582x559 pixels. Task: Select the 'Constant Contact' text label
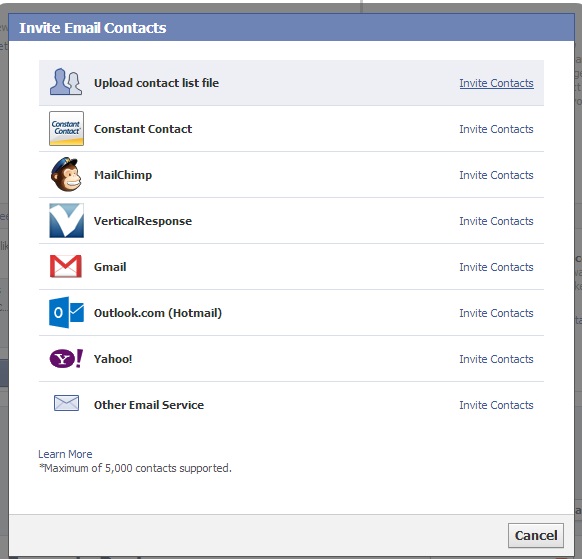coord(143,129)
